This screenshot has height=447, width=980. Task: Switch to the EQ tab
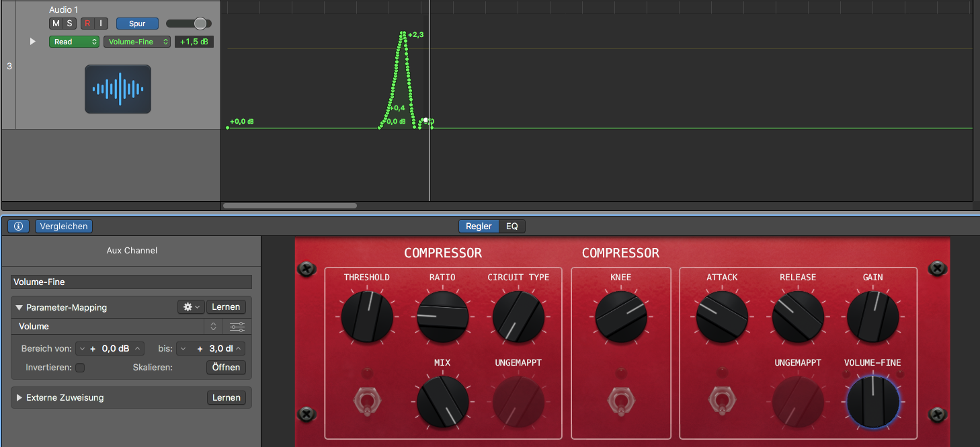[x=512, y=227]
